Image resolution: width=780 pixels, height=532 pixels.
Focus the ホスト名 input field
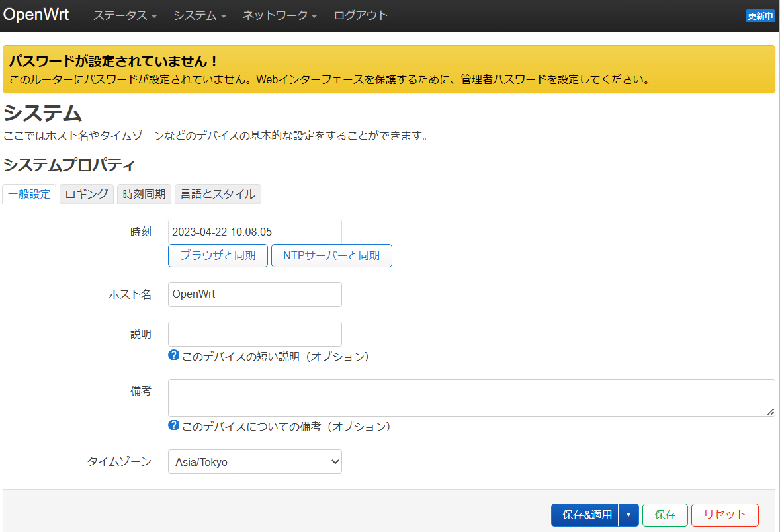click(x=255, y=294)
